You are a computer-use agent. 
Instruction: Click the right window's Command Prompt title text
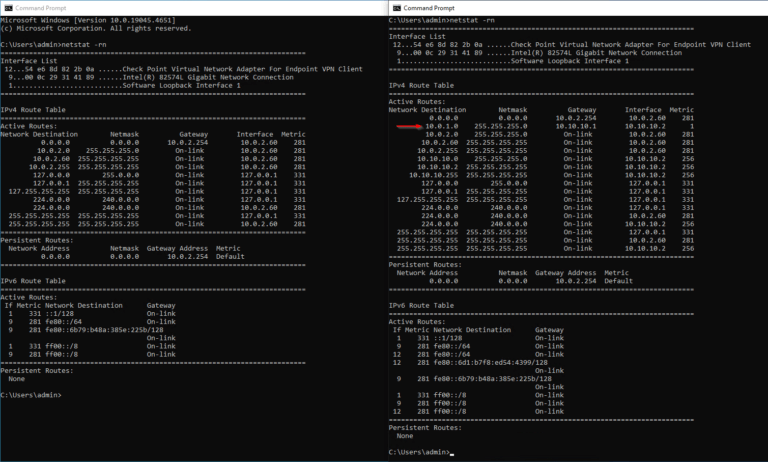430,7
